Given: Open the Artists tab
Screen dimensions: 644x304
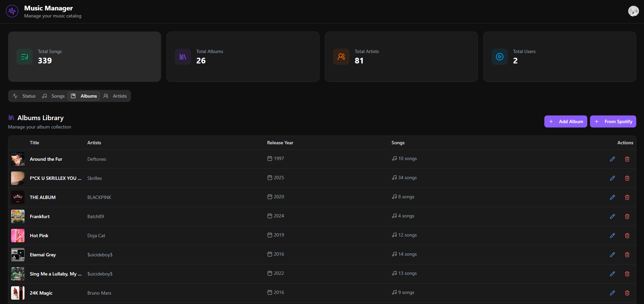Looking at the screenshot, I should pos(115,96).
